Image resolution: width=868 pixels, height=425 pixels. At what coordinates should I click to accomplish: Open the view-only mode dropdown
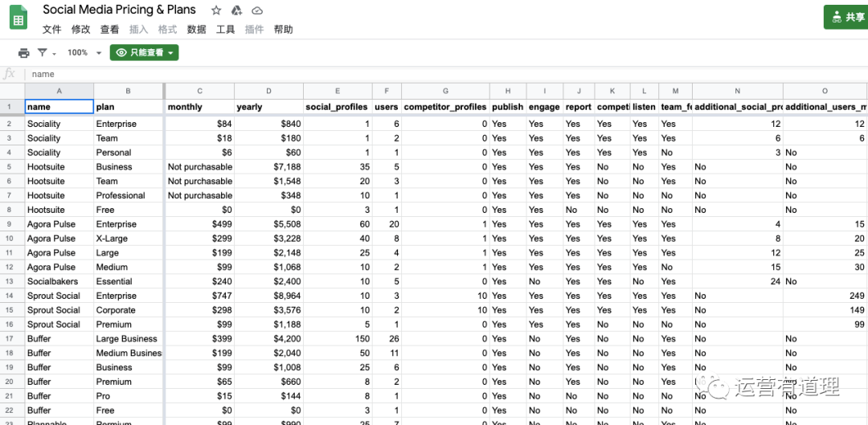(x=144, y=52)
